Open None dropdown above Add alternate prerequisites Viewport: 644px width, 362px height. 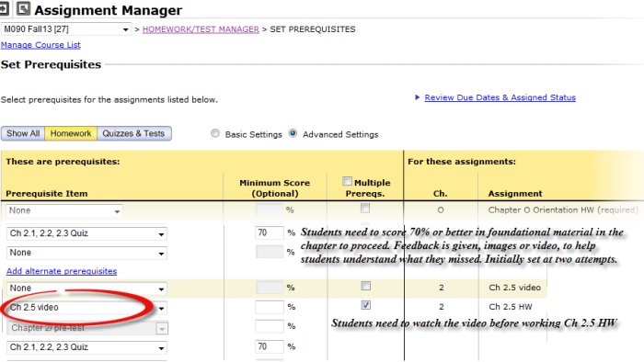pyautogui.click(x=86, y=253)
